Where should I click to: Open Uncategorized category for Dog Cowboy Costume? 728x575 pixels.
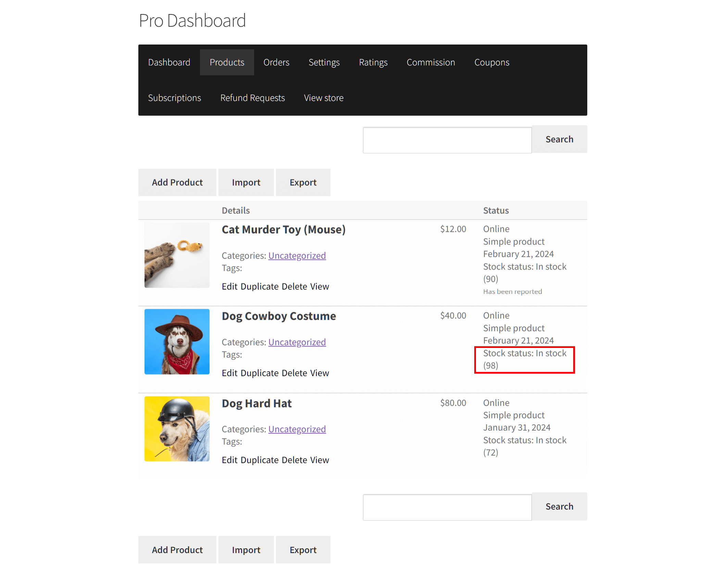click(x=297, y=342)
